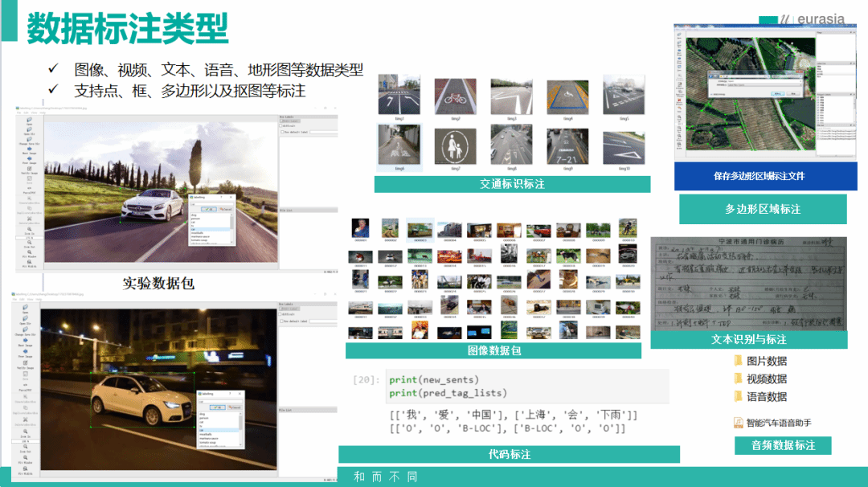The width and height of the screenshot is (868, 487).
Task: Check 'Use default label' in bottom labelImg window
Action: (x=283, y=321)
